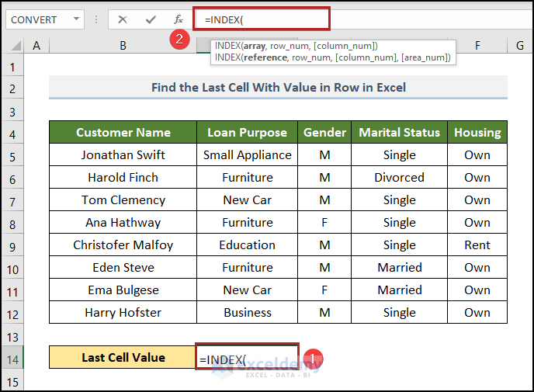Select the row 14 header
The width and height of the screenshot is (534, 392).
point(12,358)
